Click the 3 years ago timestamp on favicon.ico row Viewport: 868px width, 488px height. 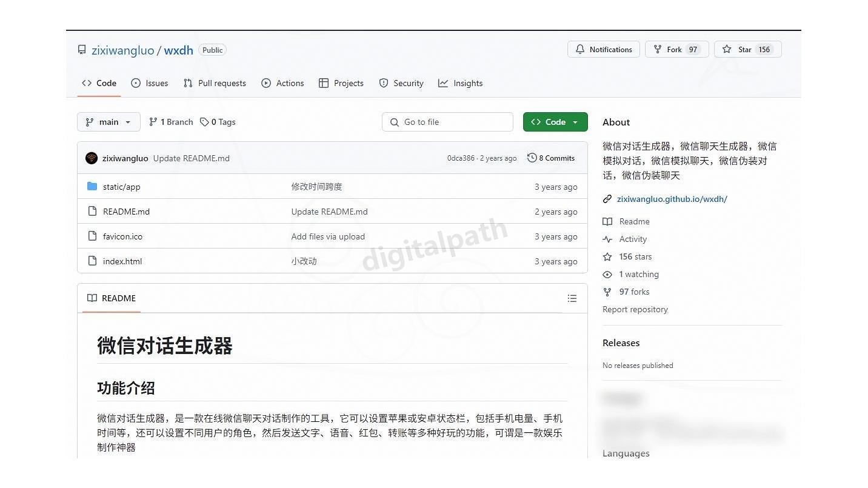pos(556,236)
